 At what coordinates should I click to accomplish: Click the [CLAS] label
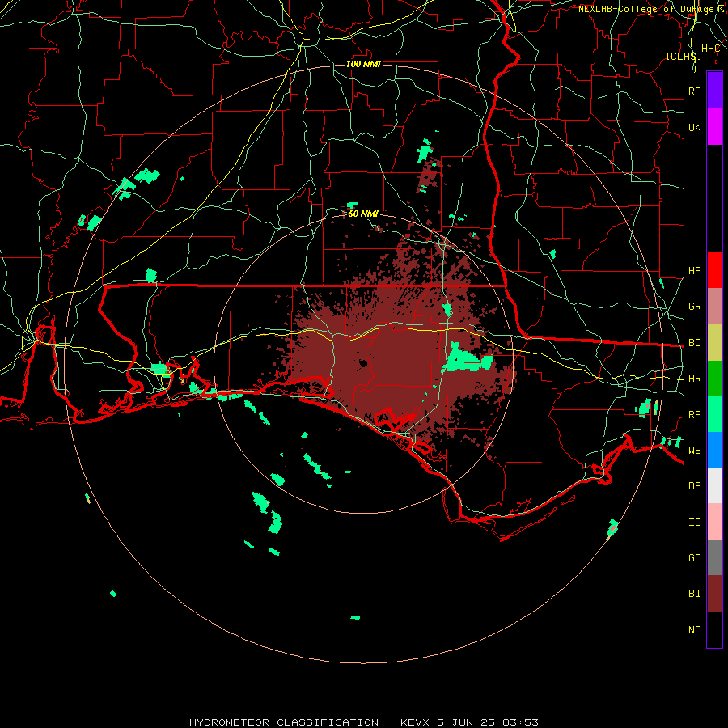684,56
